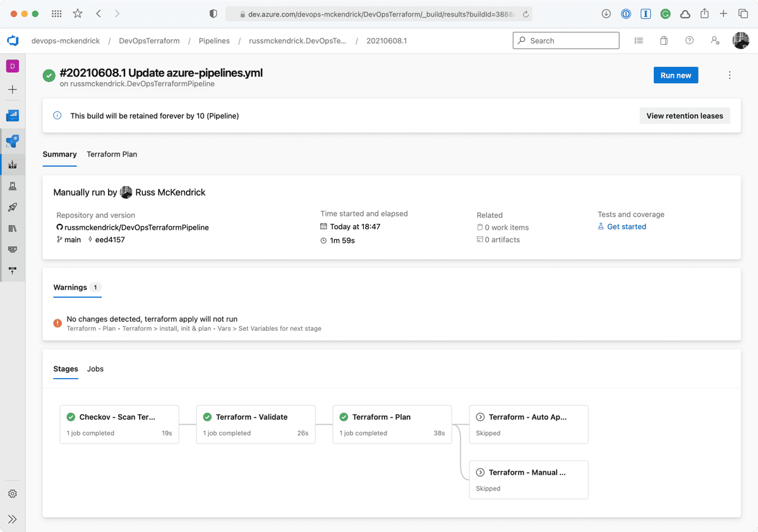Image resolution: width=758 pixels, height=532 pixels.
Task: Show Safari downloads icon
Action: 606,14
